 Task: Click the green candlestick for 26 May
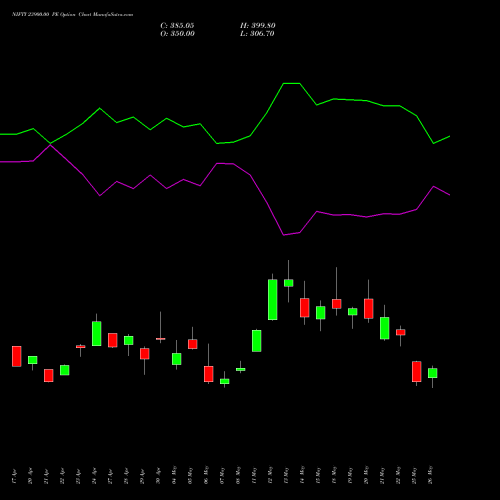pos(433,373)
